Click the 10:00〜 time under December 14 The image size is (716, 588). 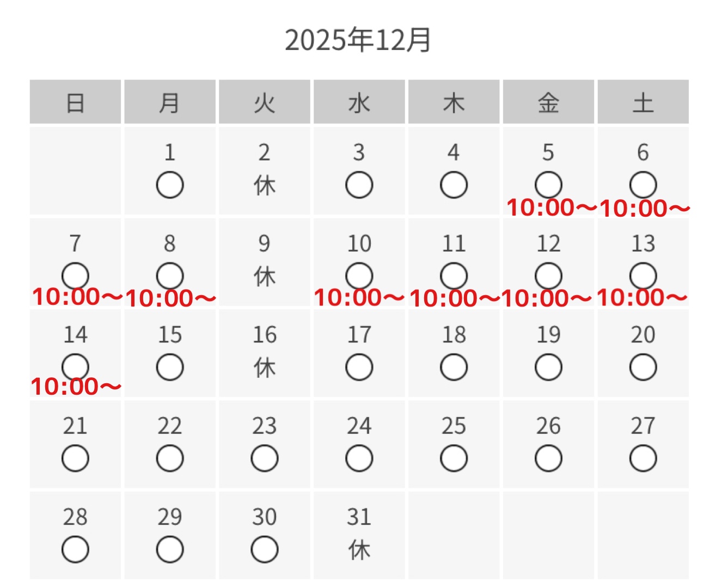75,387
